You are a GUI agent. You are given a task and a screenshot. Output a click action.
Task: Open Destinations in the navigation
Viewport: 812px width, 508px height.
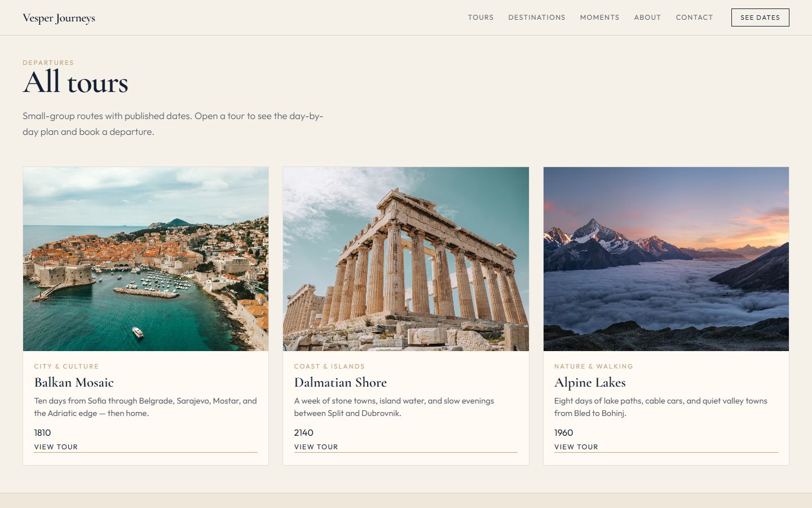click(x=537, y=17)
